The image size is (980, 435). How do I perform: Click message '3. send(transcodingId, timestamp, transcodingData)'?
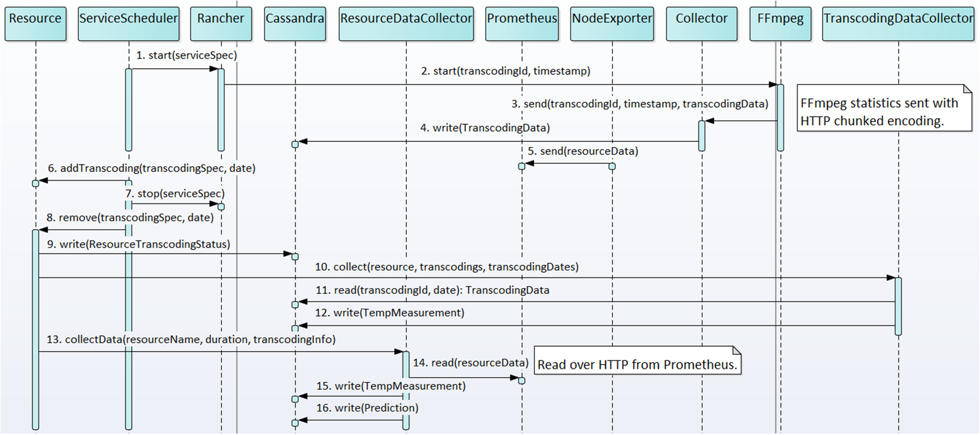tap(640, 104)
